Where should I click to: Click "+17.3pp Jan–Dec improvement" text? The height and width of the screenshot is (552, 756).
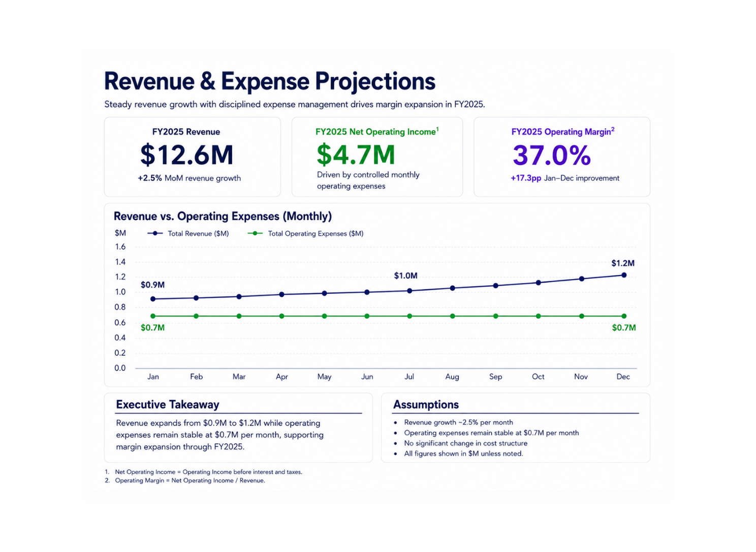click(565, 178)
